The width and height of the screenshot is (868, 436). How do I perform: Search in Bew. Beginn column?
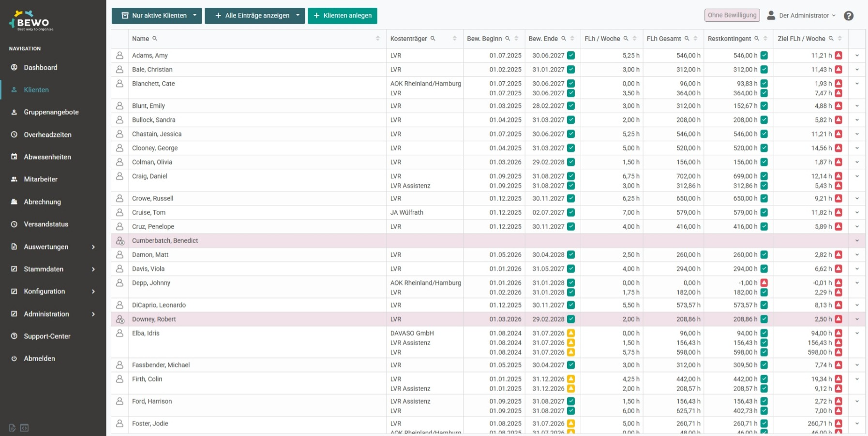pos(508,39)
